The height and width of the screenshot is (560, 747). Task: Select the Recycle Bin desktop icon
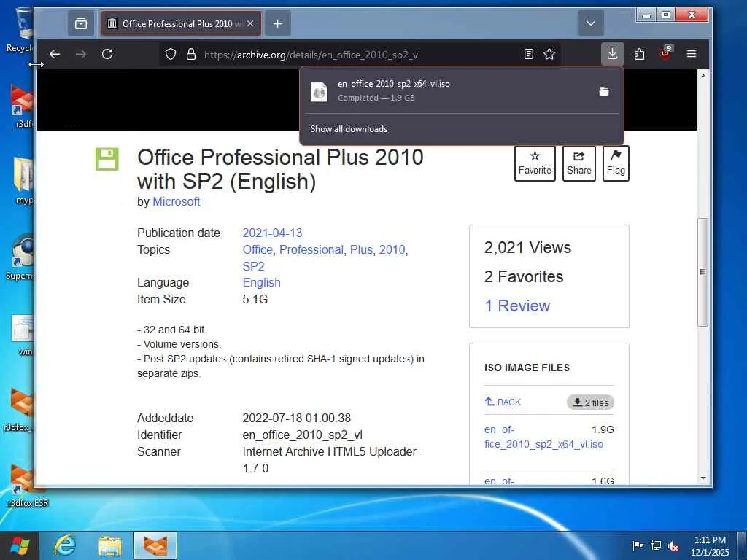pos(20,31)
